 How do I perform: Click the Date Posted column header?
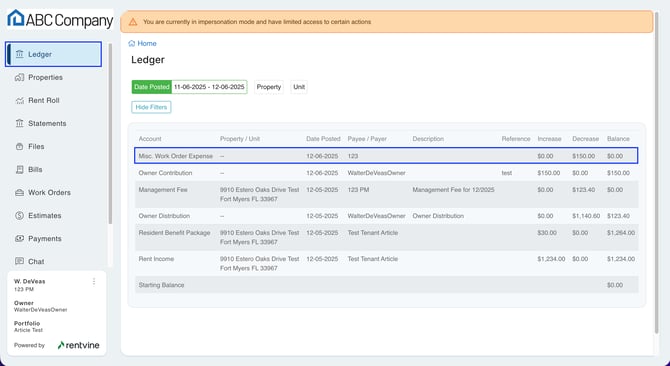pyautogui.click(x=323, y=139)
